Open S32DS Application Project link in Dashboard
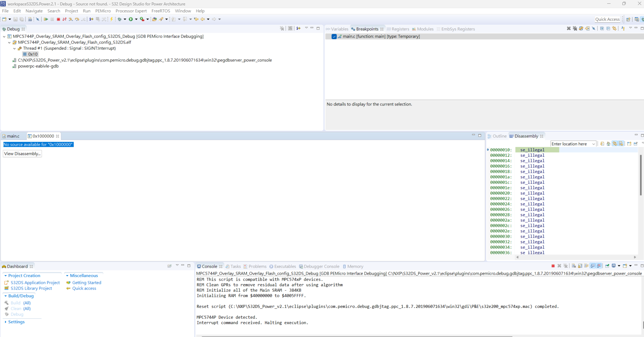644x337 pixels. tap(35, 283)
